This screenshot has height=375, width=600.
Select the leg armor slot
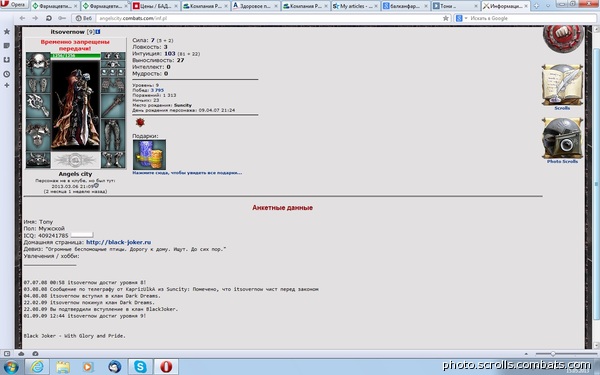point(113,135)
